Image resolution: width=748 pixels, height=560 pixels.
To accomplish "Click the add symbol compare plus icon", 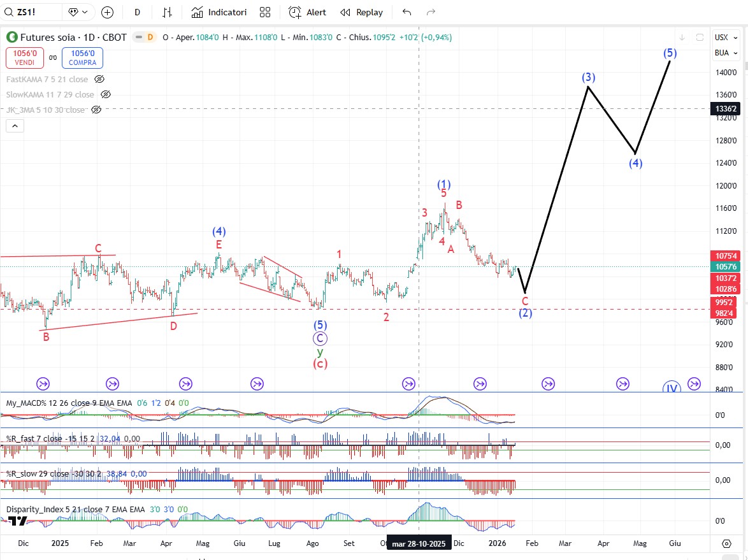I will pos(107,12).
